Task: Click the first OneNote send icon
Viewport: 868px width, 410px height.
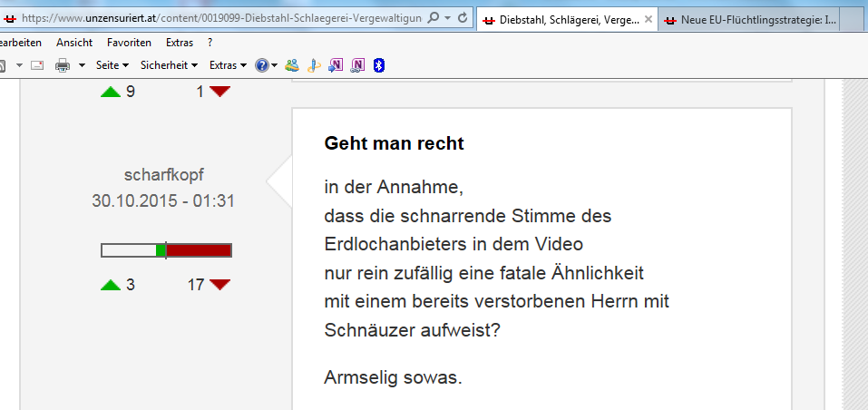Action: click(x=336, y=65)
